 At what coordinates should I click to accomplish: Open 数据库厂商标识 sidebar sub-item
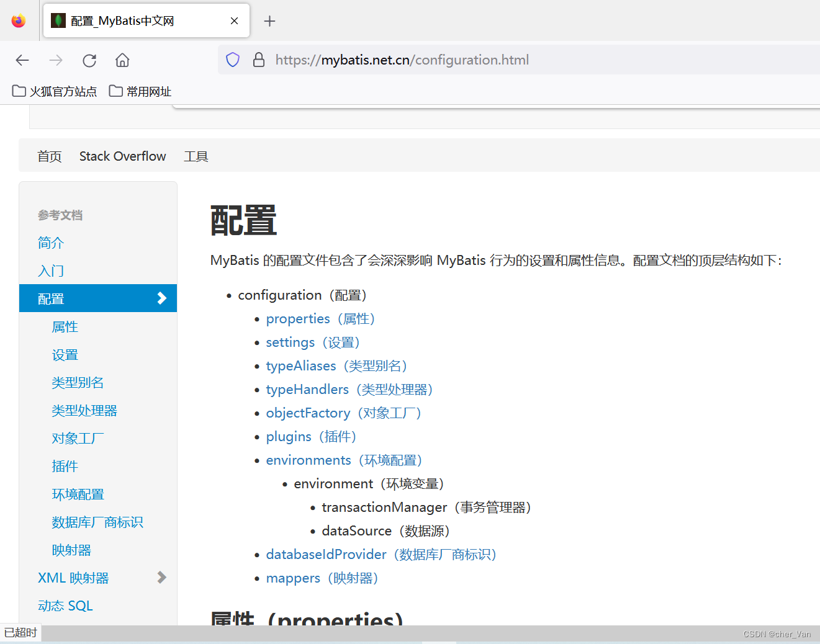point(97,522)
